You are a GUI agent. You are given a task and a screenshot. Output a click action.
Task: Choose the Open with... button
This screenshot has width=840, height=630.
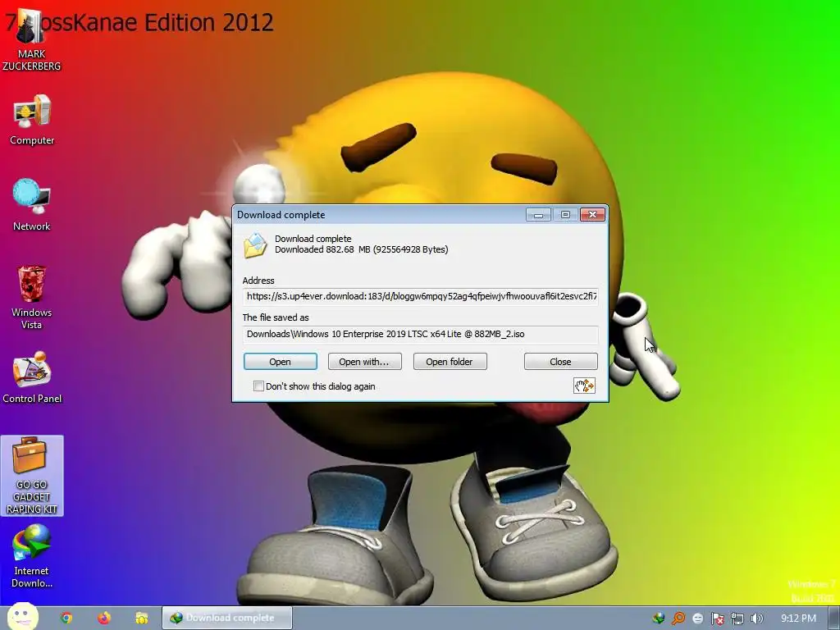[365, 362]
